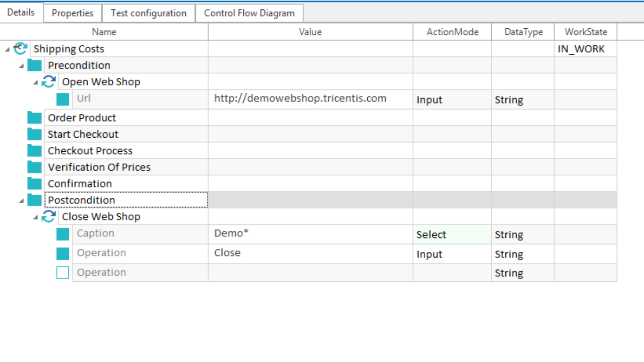Click the Order Product folder icon
The image size is (644, 362).
pyautogui.click(x=34, y=118)
